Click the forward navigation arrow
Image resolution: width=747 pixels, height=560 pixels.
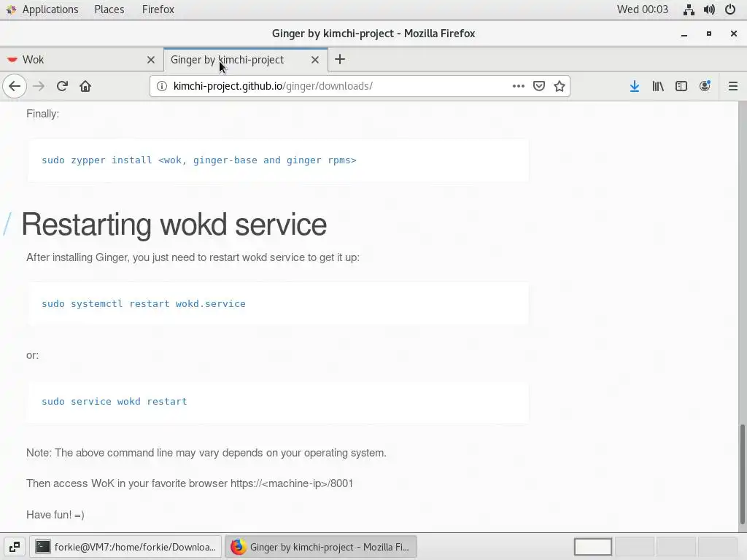point(39,86)
